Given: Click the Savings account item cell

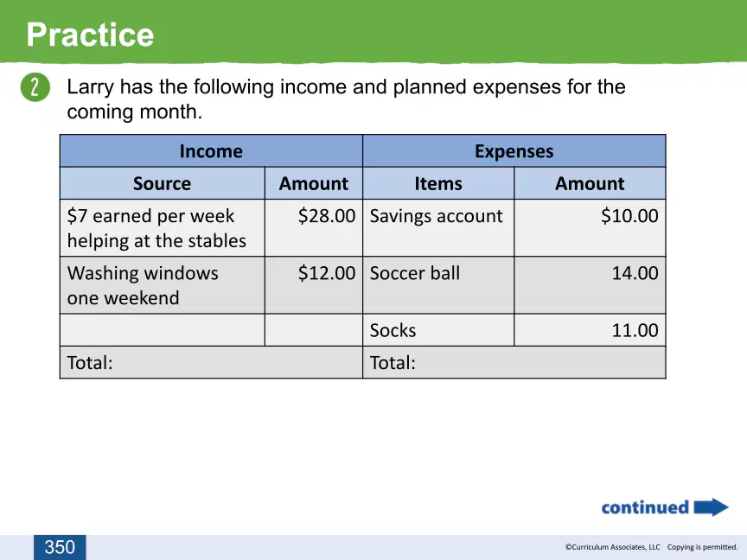Looking at the screenshot, I should tap(438, 227).
